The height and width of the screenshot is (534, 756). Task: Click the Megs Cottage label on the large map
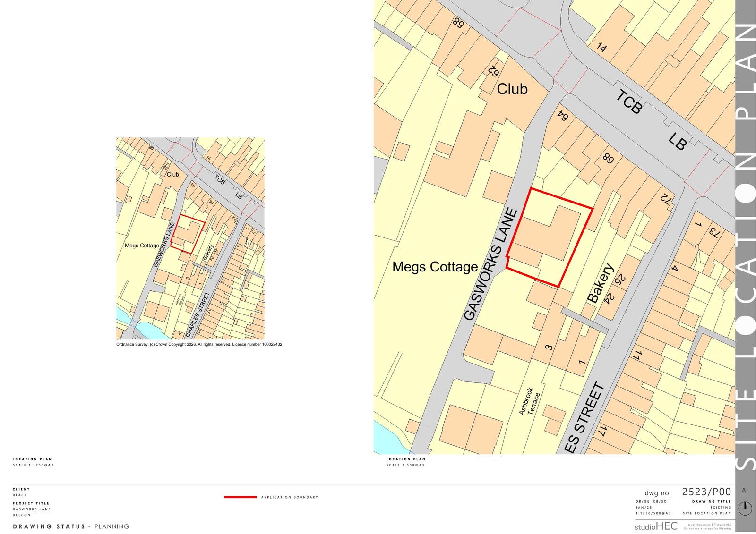(435, 267)
